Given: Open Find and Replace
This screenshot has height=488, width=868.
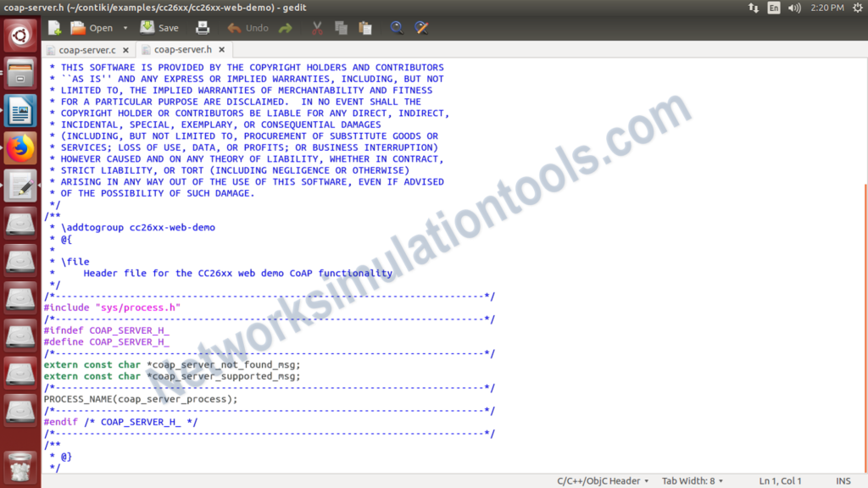Looking at the screenshot, I should click(x=421, y=27).
